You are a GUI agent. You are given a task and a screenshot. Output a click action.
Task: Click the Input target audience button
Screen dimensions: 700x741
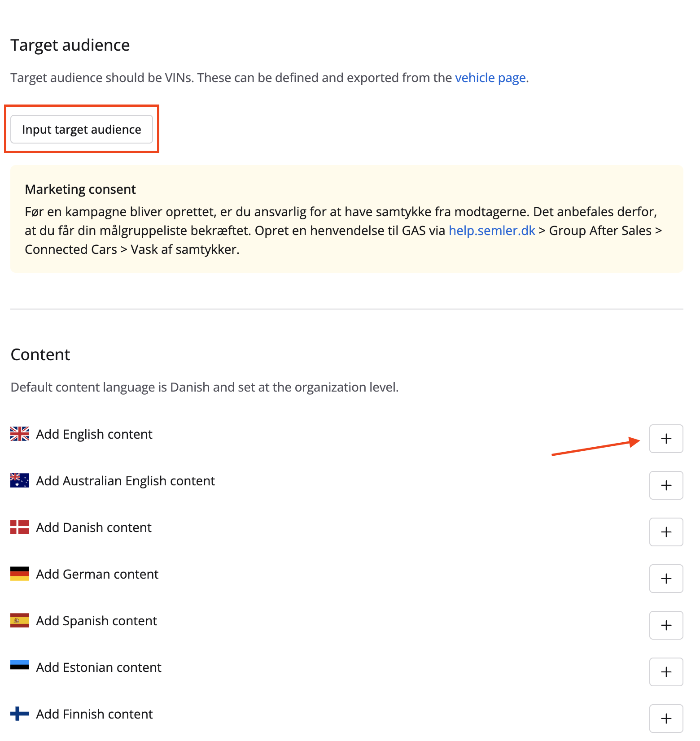click(82, 129)
